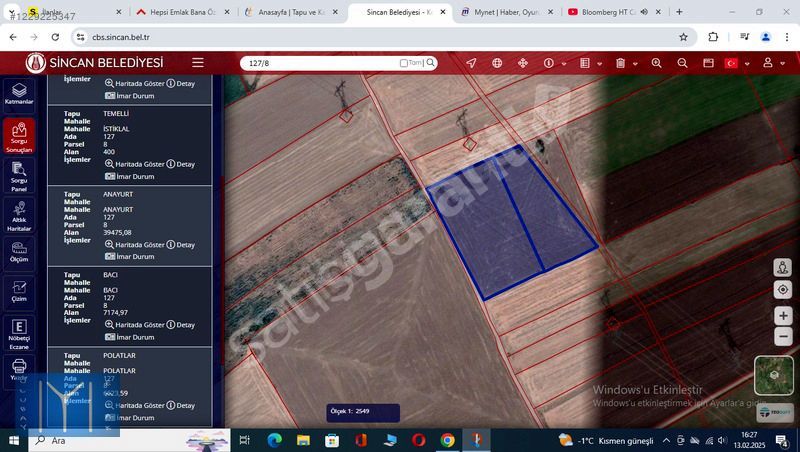
Task: Click the locate my position button
Action: [x=783, y=289]
